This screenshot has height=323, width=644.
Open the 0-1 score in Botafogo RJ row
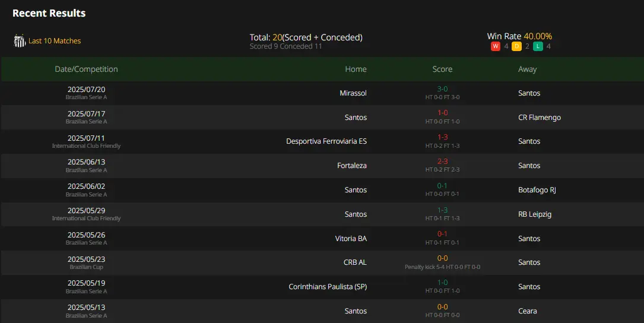point(442,185)
